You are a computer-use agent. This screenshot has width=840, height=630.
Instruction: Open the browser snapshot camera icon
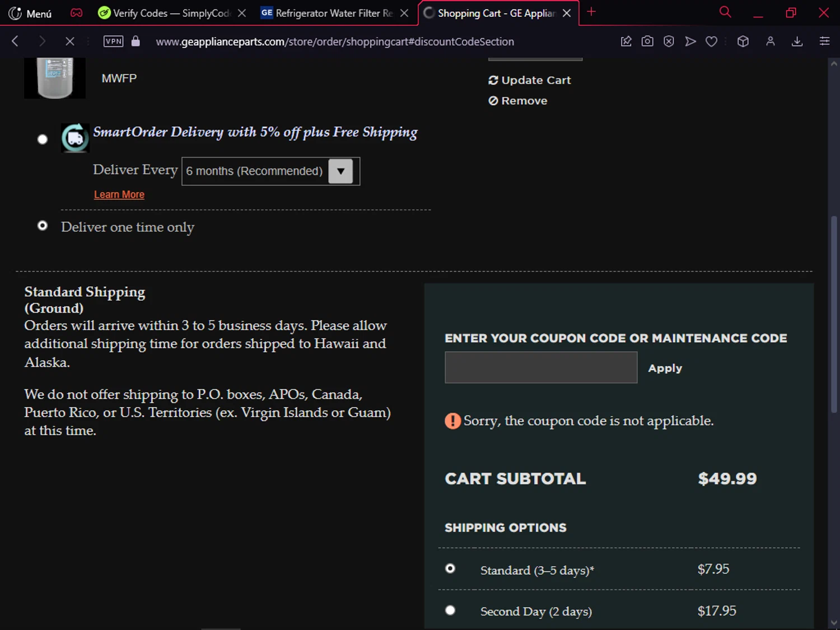[x=647, y=41]
